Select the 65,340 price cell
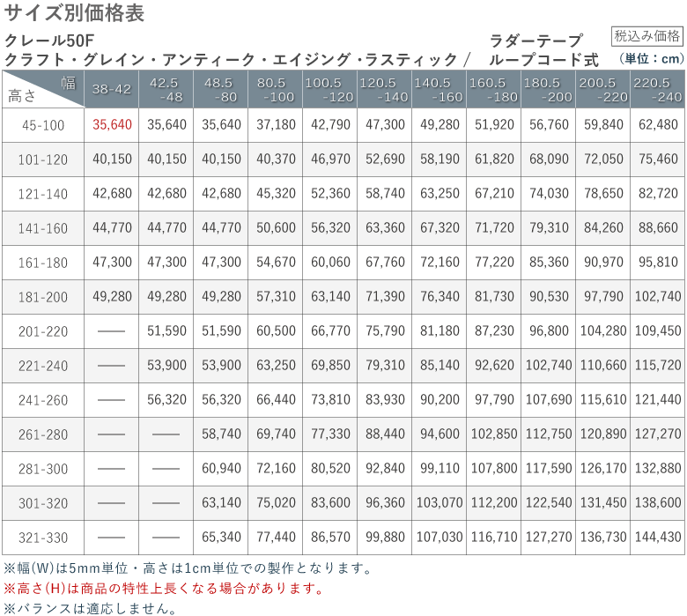This screenshot has height=616, width=687. [221, 537]
